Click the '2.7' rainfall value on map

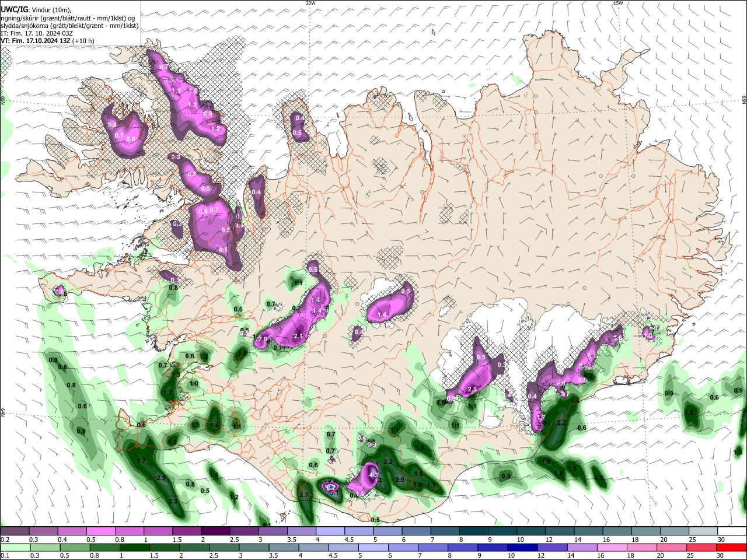pyautogui.click(x=303, y=495)
